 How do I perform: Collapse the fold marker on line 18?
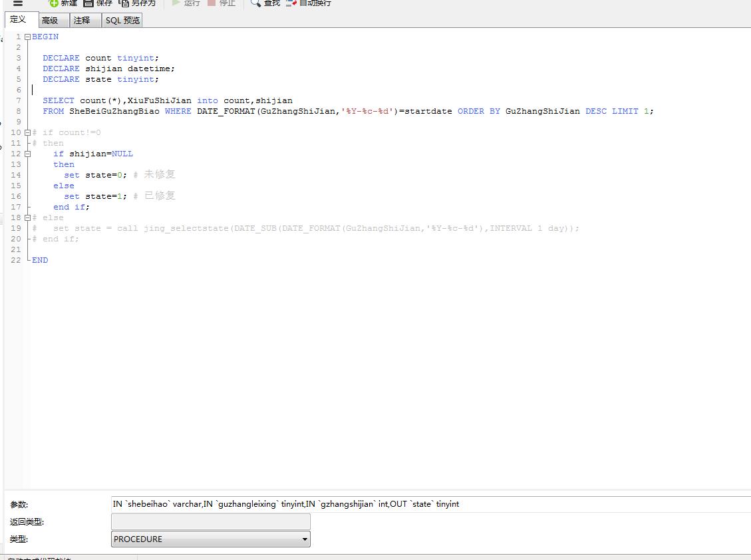click(27, 217)
